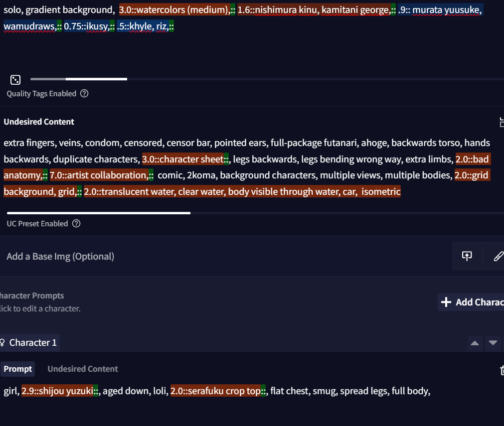Move Character 1 up with arrow

point(475,343)
